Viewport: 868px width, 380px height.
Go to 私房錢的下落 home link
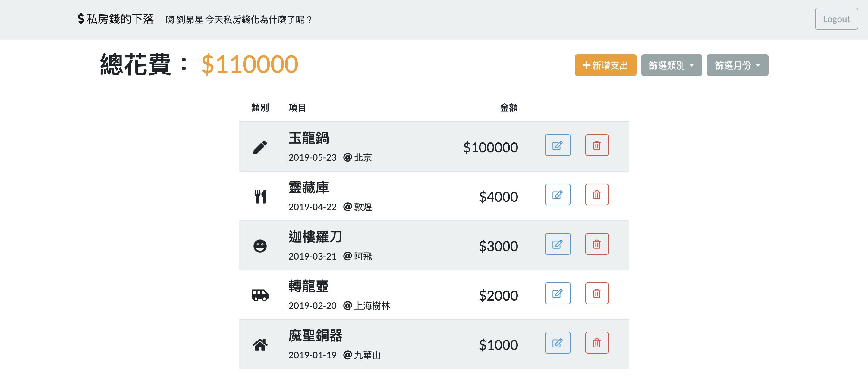tap(115, 19)
